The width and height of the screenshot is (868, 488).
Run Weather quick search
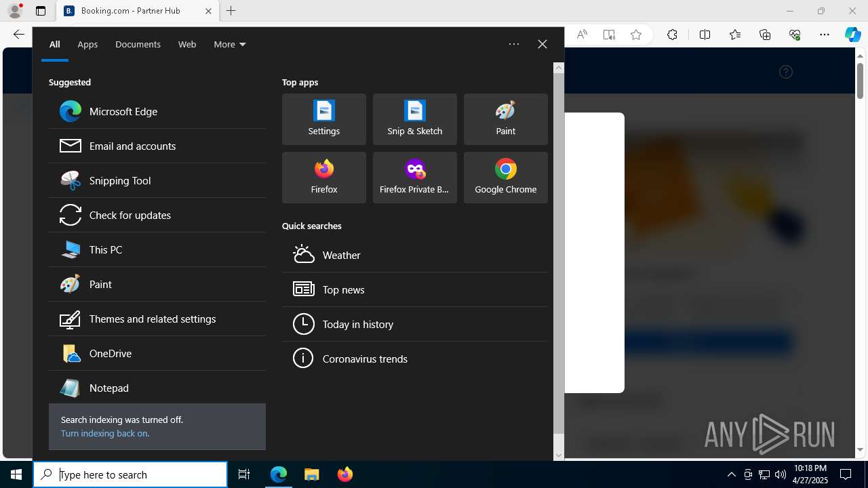(x=415, y=255)
